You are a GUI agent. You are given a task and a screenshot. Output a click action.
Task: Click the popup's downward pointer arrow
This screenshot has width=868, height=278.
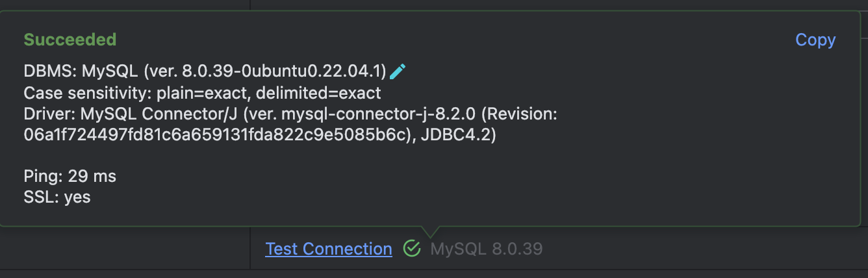[431, 231]
